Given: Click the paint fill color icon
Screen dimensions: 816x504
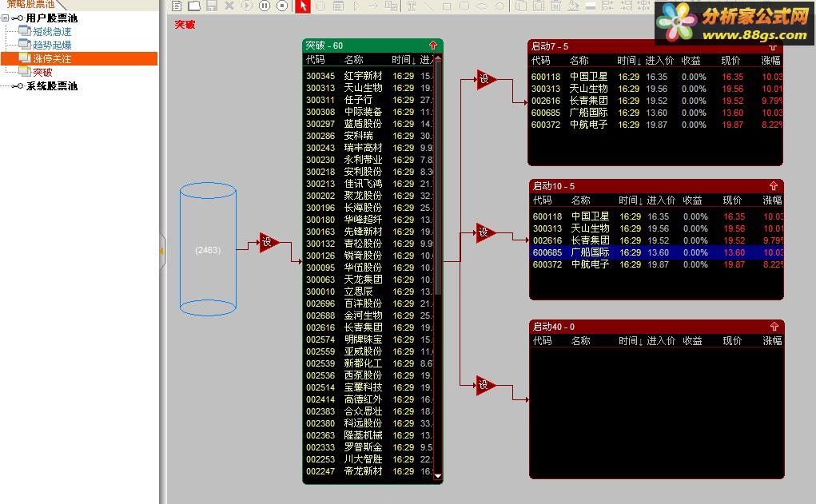Looking at the screenshot, I should click(573, 6).
